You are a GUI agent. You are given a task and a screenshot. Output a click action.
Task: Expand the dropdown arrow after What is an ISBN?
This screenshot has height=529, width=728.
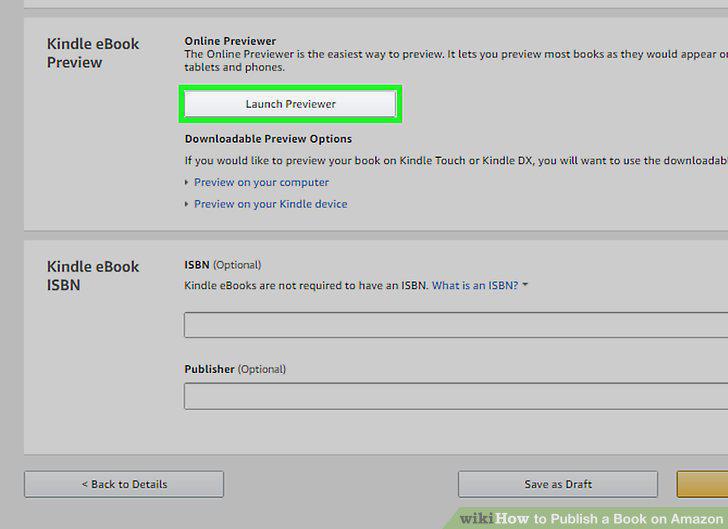(525, 285)
